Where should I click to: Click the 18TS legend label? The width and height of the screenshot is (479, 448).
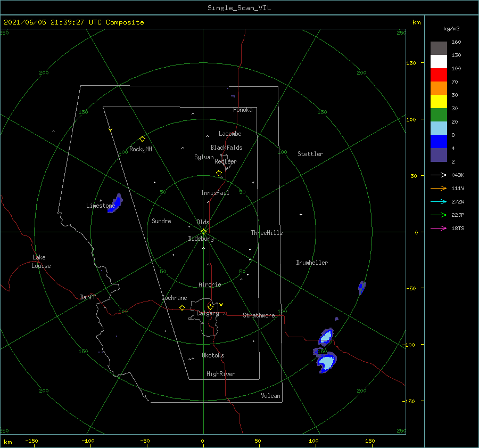click(x=458, y=228)
